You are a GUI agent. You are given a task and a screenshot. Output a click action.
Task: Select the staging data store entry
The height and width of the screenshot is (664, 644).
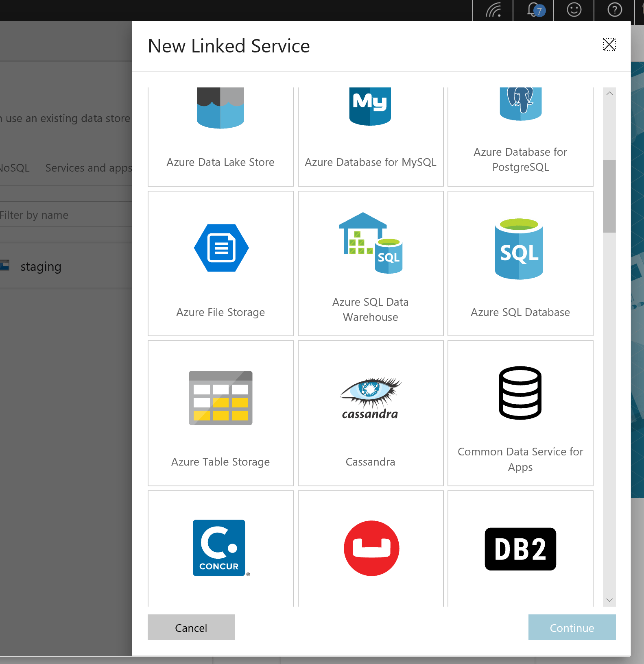66,266
